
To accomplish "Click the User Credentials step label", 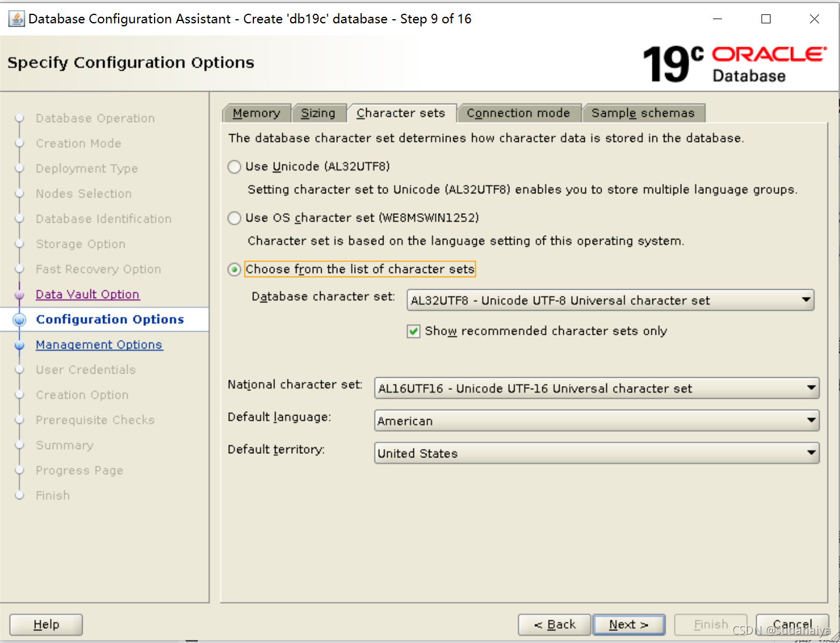I will [x=86, y=369].
